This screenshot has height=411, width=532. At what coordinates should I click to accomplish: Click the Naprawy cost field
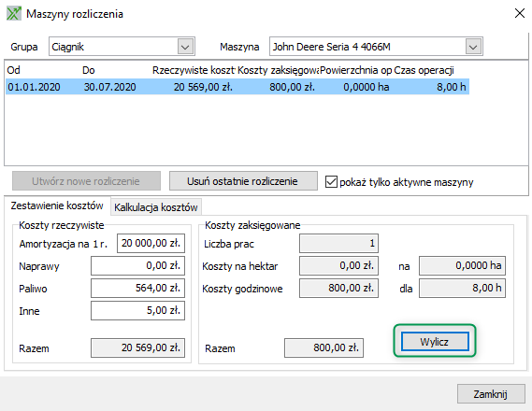(137, 265)
